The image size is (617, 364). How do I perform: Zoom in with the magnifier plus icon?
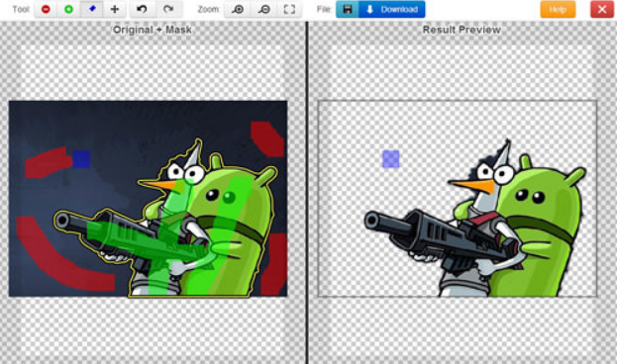point(238,9)
